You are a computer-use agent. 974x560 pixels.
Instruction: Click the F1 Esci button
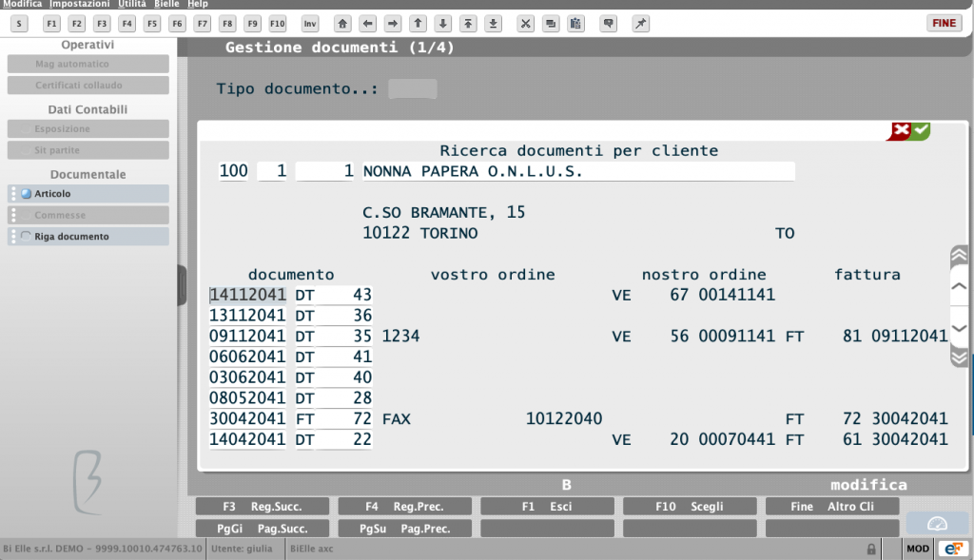coord(547,507)
